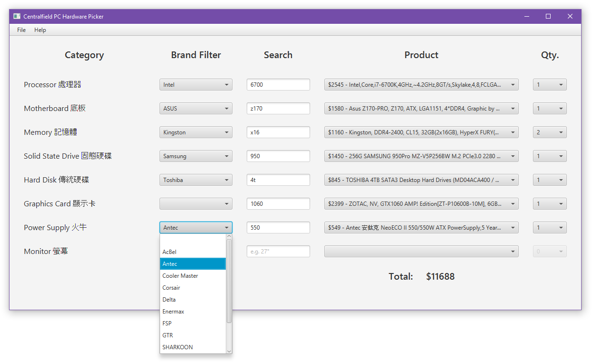Viewport: 593px width, 364px height.
Task: Click the Memory search field containing x16
Action: click(278, 132)
